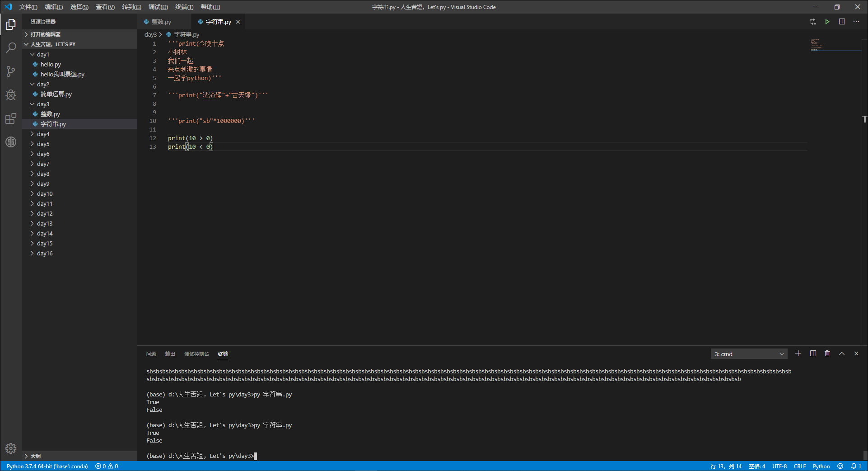
Task: Close the 字符串.py editor tab
Action: (x=238, y=22)
